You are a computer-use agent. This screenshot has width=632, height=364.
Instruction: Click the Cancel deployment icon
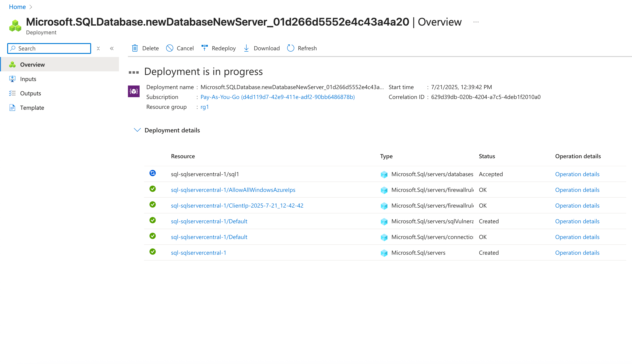tap(170, 48)
